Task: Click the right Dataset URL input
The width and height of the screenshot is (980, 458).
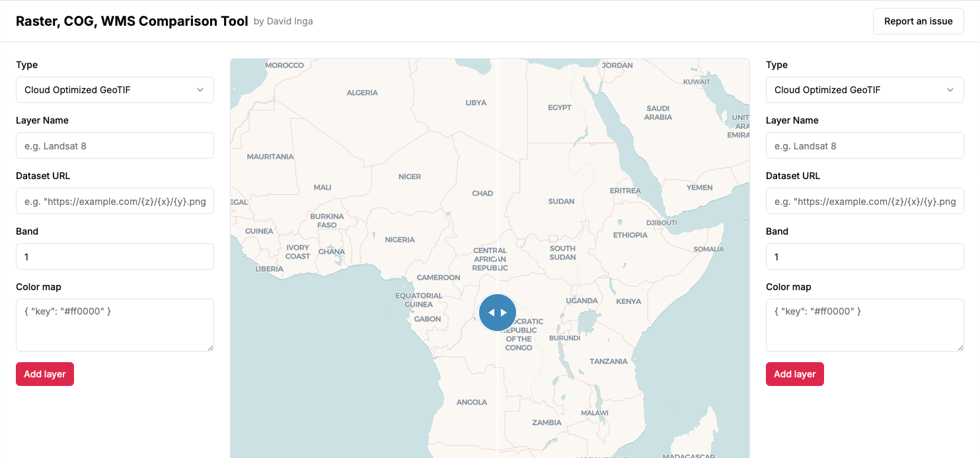Action: 865,201
